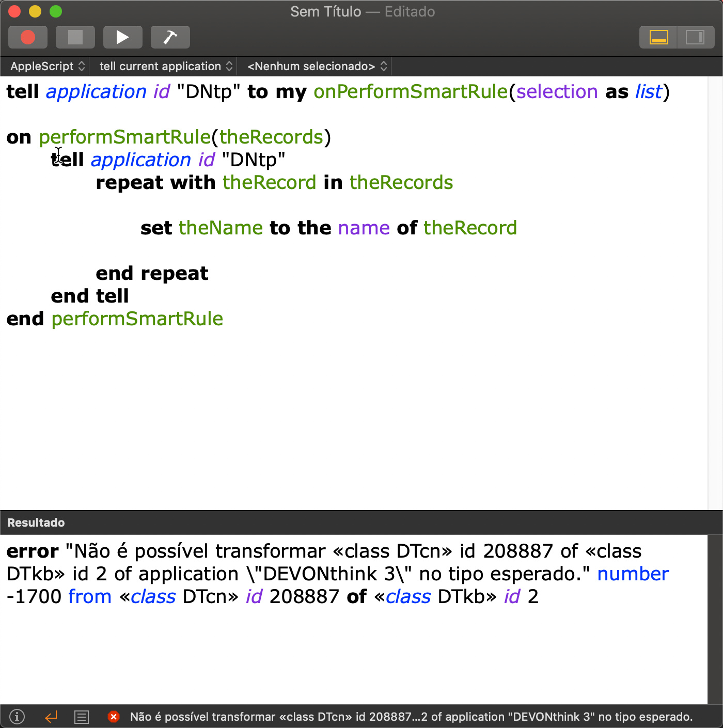Image resolution: width=723 pixels, height=728 pixels.
Task: Run the script with Play button
Action: (x=122, y=37)
